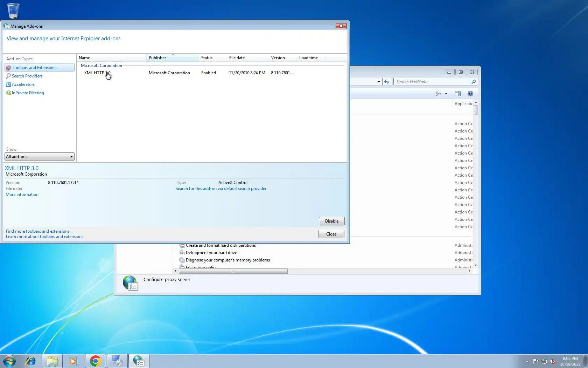588x368 pixels.
Task: Select Search Providers add-on type
Action: [27, 76]
